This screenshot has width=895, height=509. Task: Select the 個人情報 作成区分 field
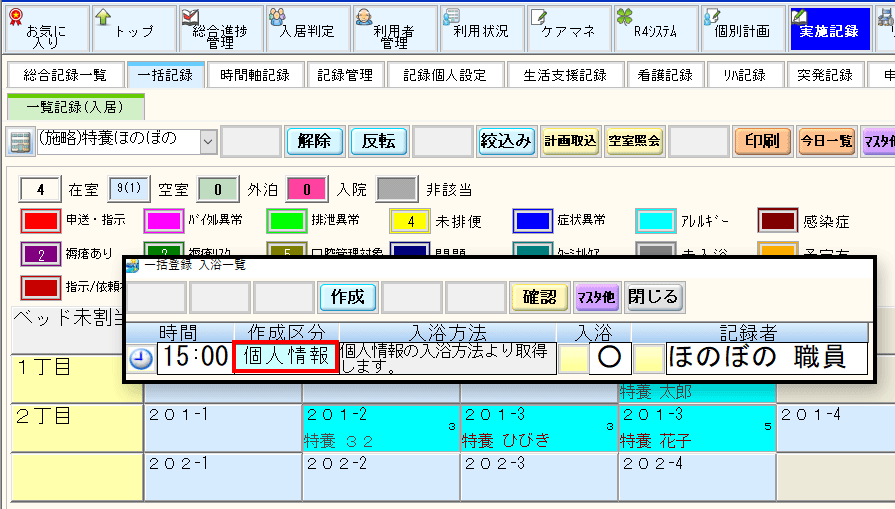(282, 358)
